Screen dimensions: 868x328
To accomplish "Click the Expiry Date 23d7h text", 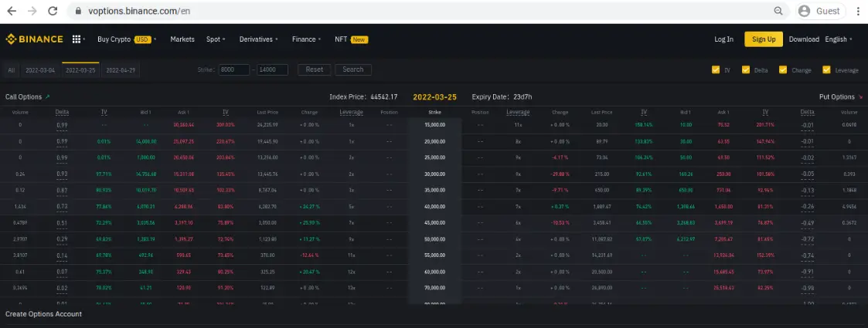I will click(502, 96).
